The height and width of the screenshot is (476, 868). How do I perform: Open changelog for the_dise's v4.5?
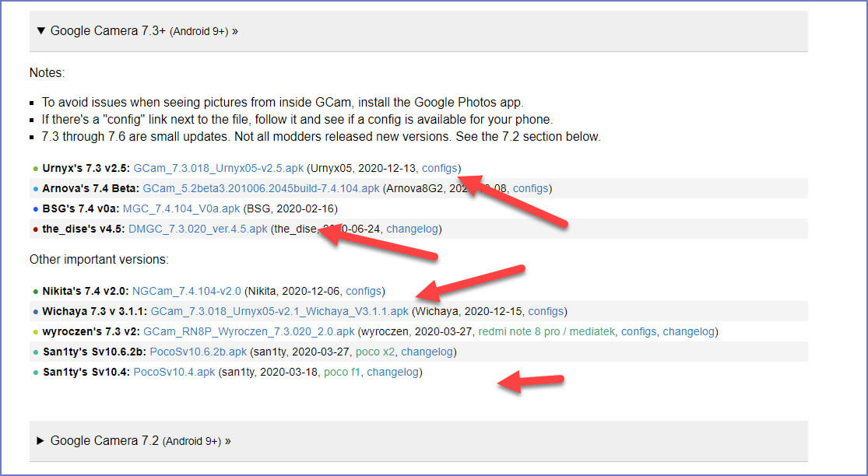pyautogui.click(x=413, y=229)
